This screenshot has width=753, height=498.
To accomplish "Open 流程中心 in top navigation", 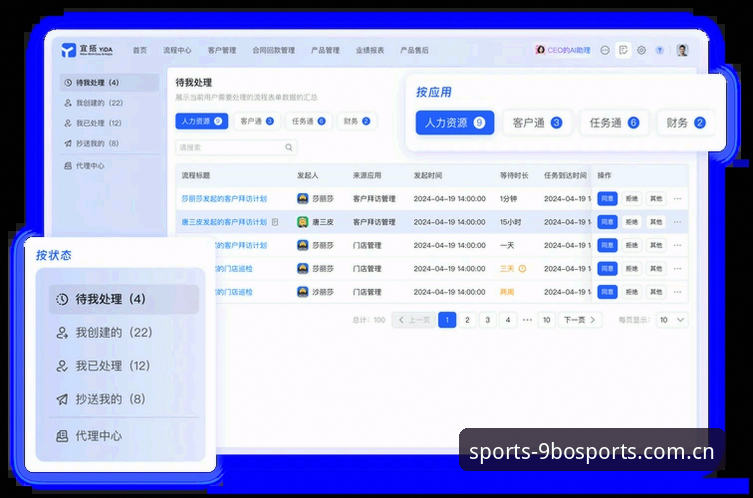I will coord(177,50).
